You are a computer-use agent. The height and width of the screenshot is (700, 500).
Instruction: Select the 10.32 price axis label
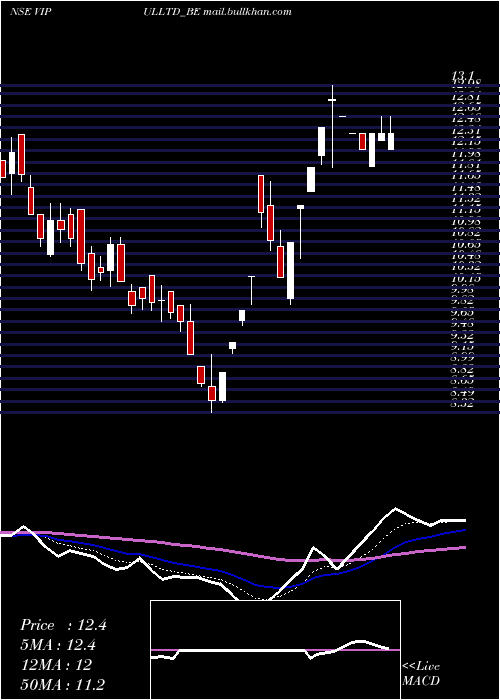coord(466,267)
